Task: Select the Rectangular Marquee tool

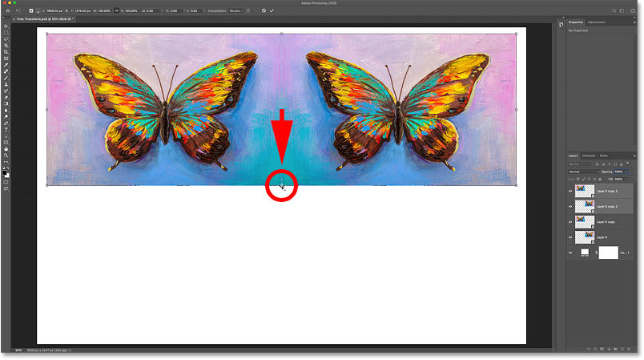Action: [6, 32]
